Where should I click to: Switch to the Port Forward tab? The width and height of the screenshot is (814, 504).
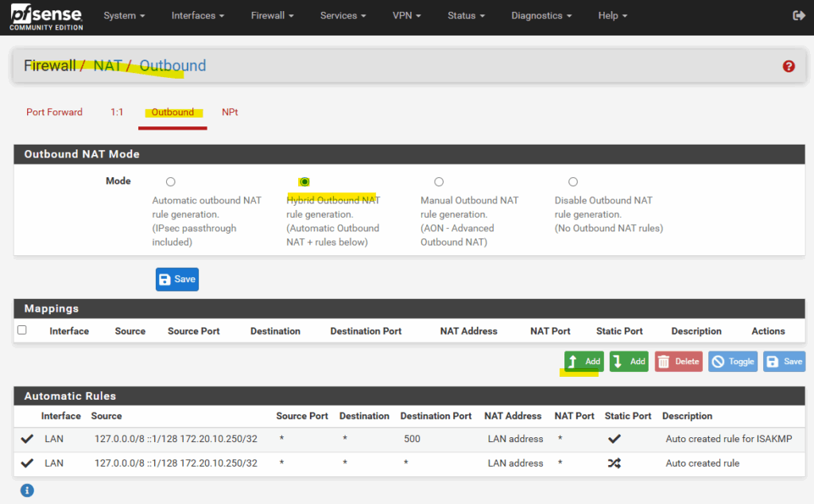54,112
